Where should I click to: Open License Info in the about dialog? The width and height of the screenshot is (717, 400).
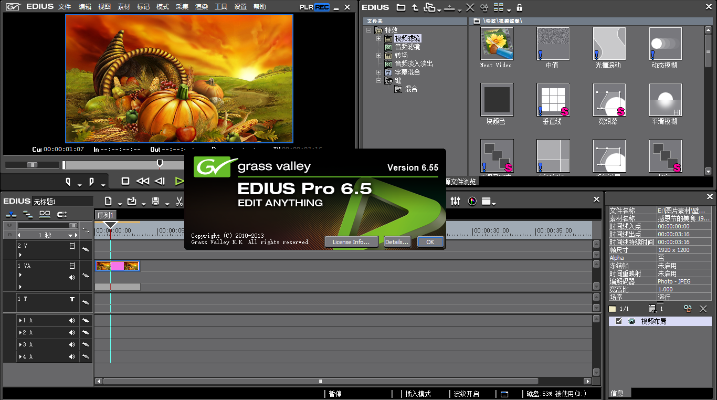[349, 242]
